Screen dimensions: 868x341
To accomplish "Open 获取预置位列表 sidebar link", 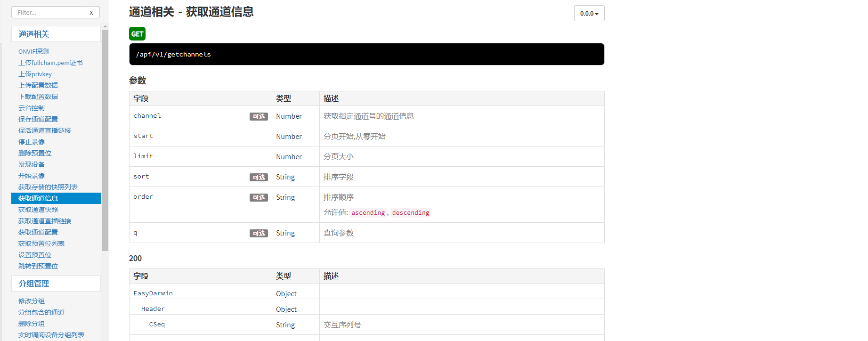I will 41,244.
